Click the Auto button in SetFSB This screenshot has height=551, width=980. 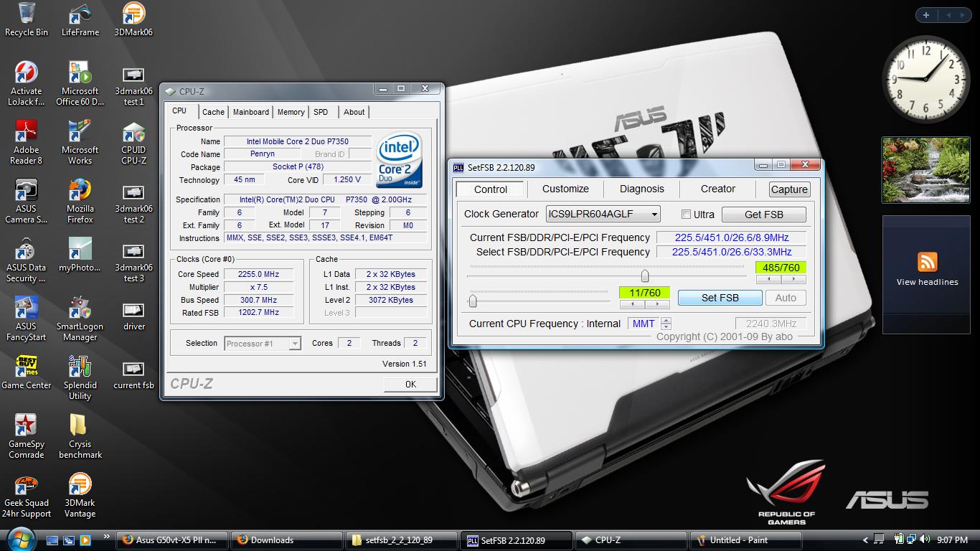coord(786,298)
